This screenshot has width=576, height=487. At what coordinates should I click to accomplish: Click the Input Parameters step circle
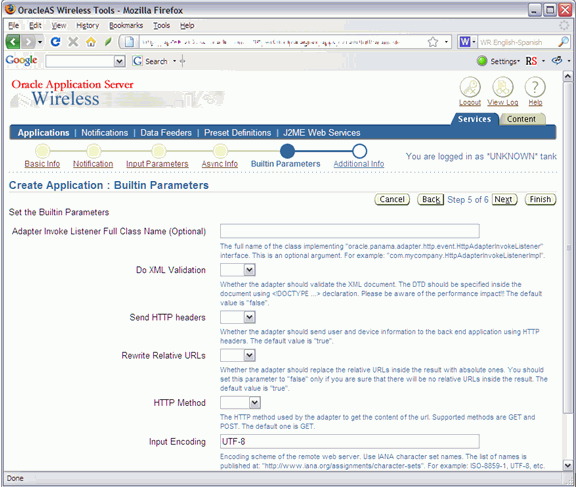point(158,151)
